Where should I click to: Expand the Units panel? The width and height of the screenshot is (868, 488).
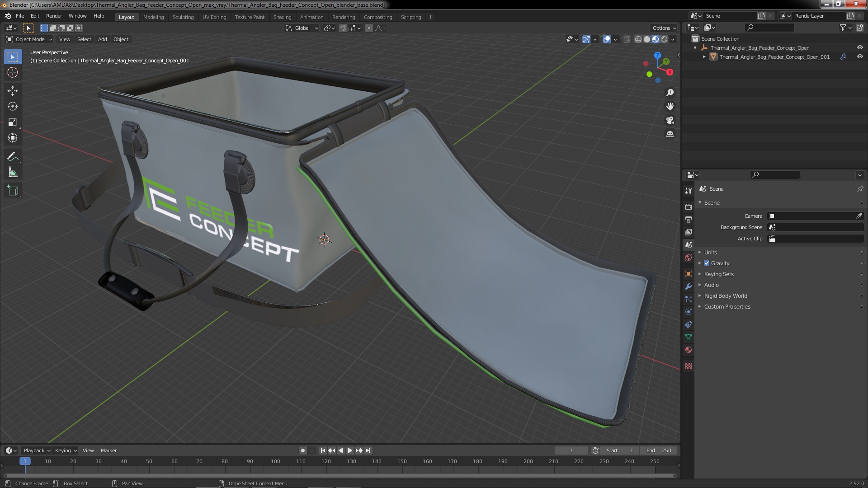pyautogui.click(x=710, y=252)
